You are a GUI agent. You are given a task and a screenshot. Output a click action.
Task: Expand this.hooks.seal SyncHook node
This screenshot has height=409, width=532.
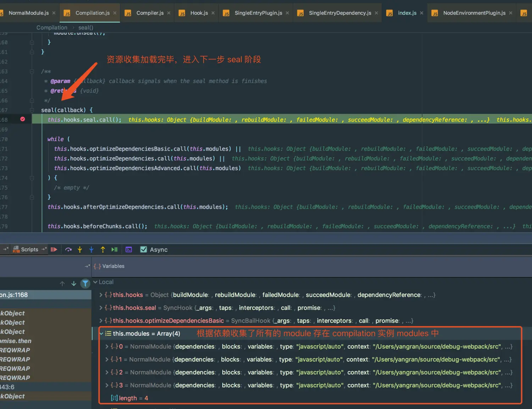coord(101,308)
